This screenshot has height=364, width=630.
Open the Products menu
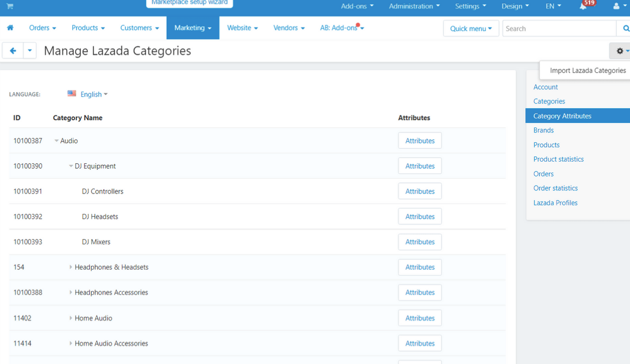(88, 28)
